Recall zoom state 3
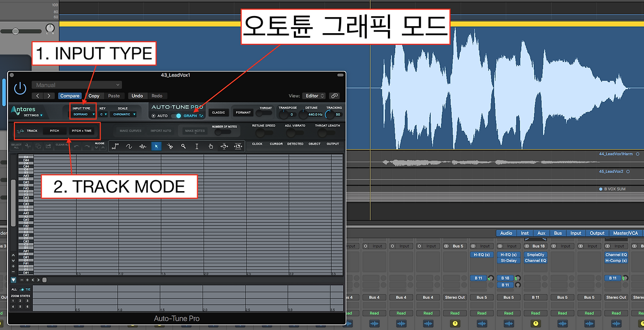 [28, 301]
